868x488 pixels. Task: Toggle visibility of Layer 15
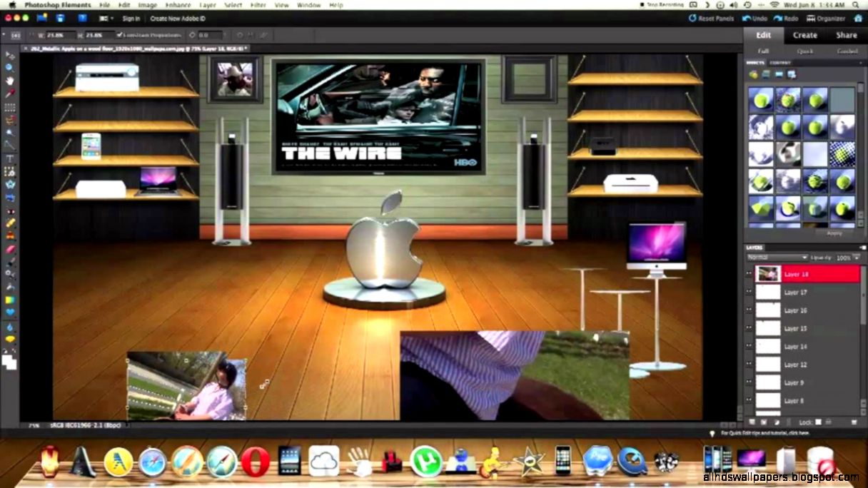point(750,328)
